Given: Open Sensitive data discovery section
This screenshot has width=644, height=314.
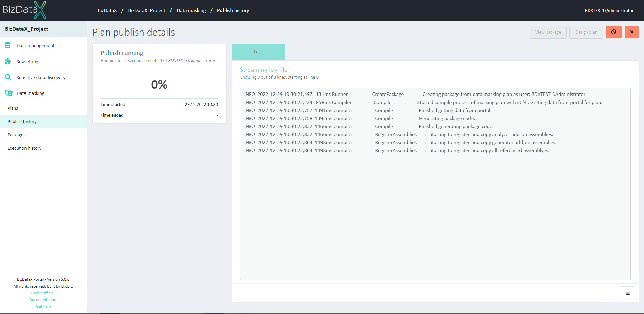Looking at the screenshot, I should (44, 77).
